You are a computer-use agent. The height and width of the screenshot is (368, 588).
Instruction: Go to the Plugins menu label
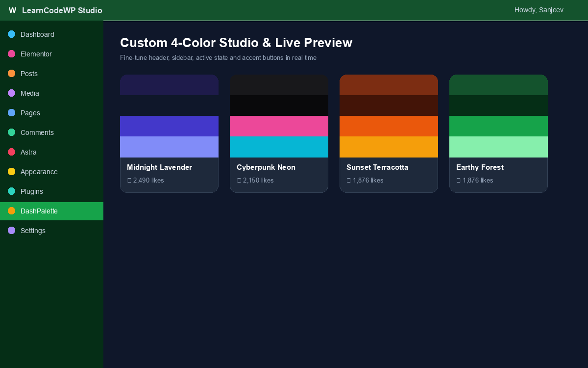coord(32,191)
